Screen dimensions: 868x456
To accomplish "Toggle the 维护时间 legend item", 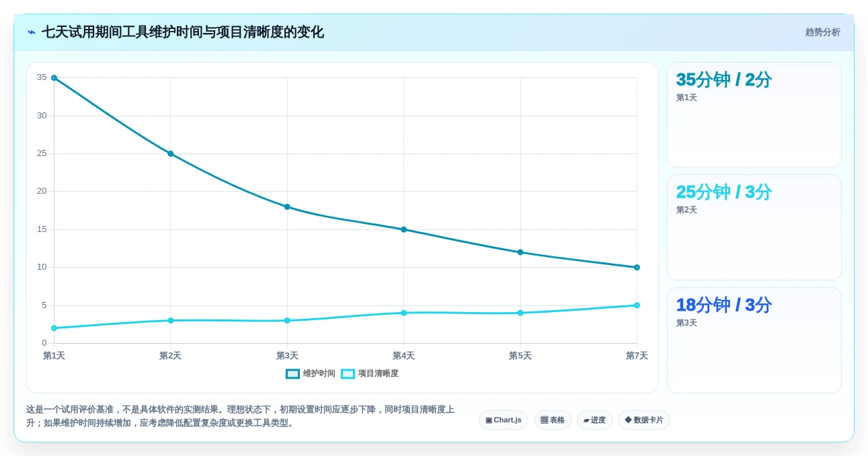I will tap(311, 373).
